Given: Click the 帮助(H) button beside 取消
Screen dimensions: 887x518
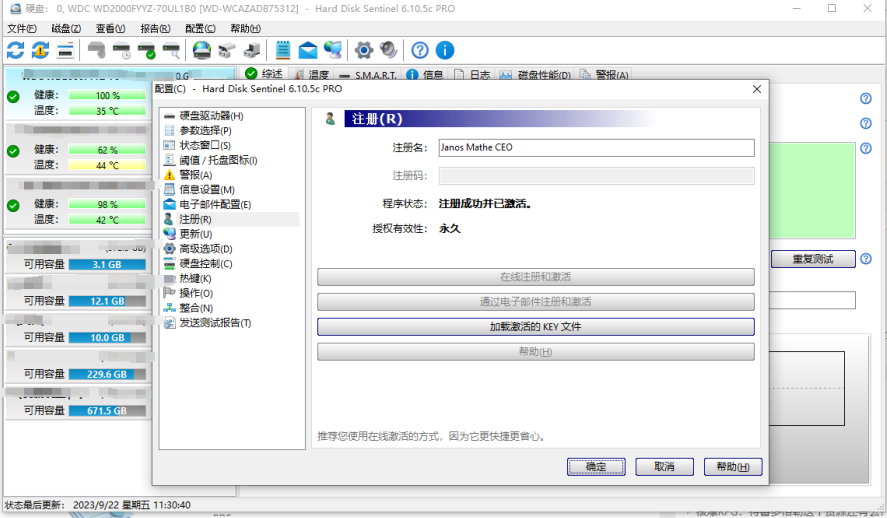Looking at the screenshot, I should pyautogui.click(x=733, y=467).
